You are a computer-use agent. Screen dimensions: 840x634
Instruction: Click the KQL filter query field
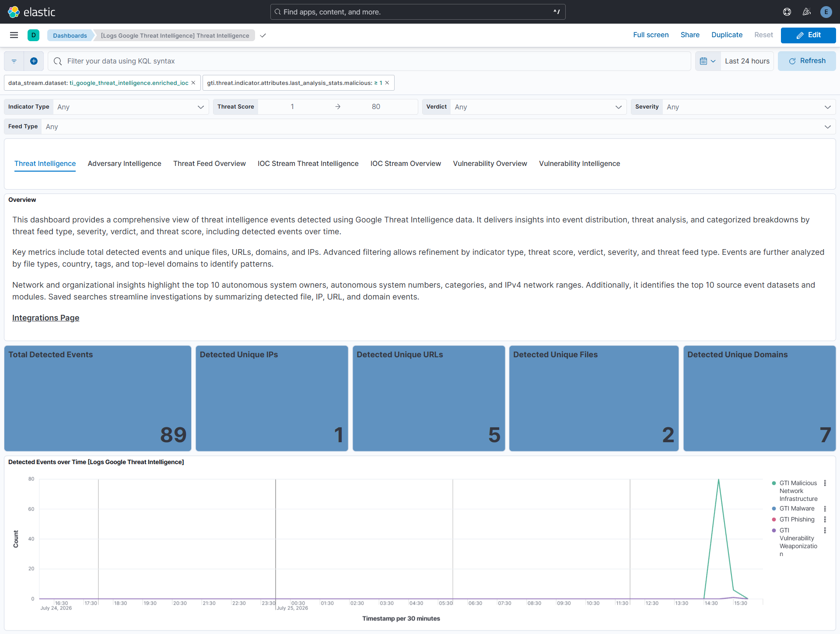(369, 61)
